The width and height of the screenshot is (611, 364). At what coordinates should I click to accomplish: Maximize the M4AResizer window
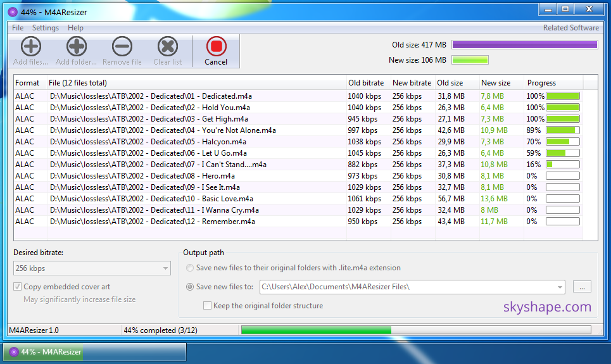pos(565,9)
